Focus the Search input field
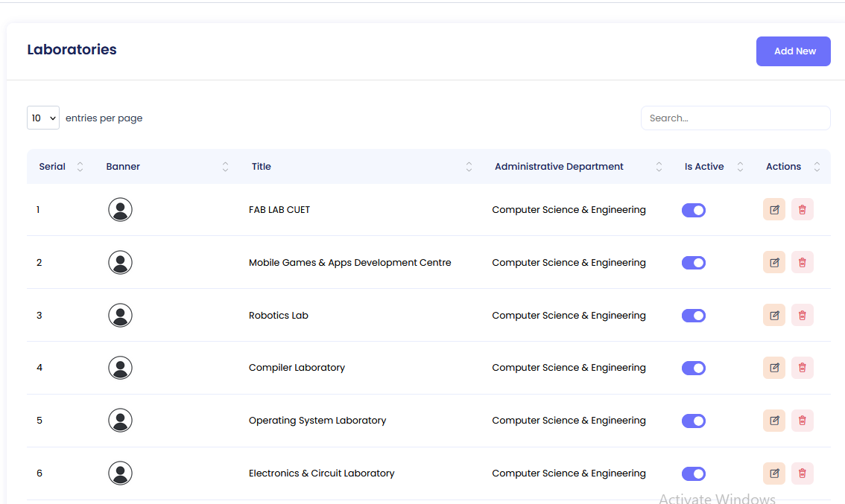 tap(735, 118)
